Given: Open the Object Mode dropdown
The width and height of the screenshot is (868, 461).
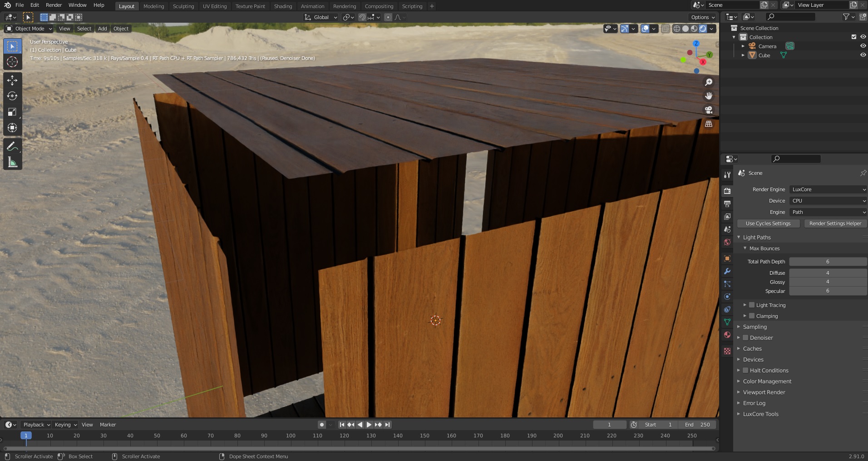Looking at the screenshot, I should point(29,29).
